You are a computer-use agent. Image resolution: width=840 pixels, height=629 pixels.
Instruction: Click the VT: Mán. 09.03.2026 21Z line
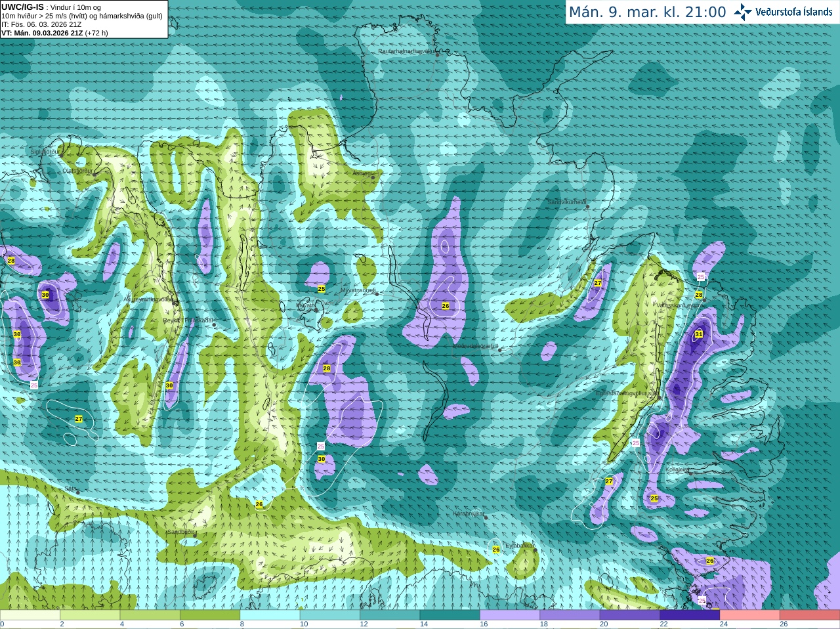coord(54,33)
